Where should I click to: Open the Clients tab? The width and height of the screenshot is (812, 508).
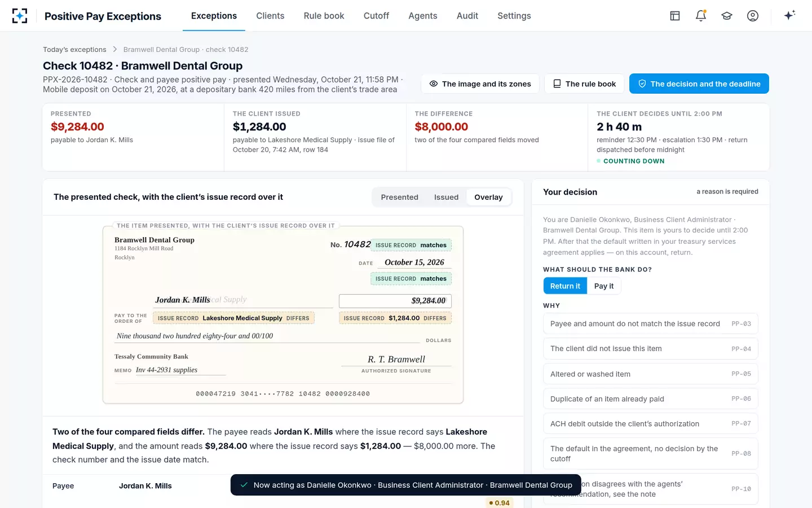[270, 16]
